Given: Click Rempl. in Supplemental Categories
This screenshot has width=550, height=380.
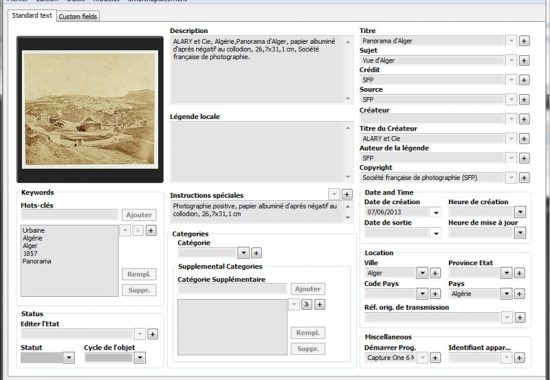Looking at the screenshot, I should point(308,333).
